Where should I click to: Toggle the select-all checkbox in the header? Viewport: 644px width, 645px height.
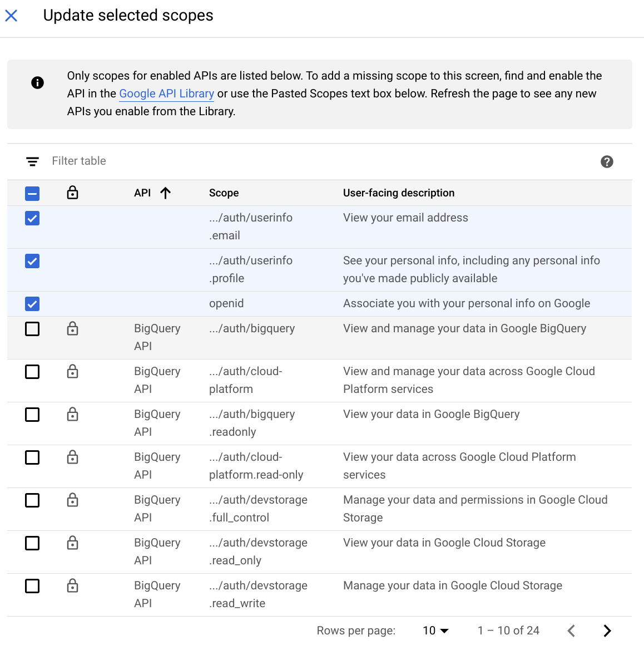click(x=32, y=194)
